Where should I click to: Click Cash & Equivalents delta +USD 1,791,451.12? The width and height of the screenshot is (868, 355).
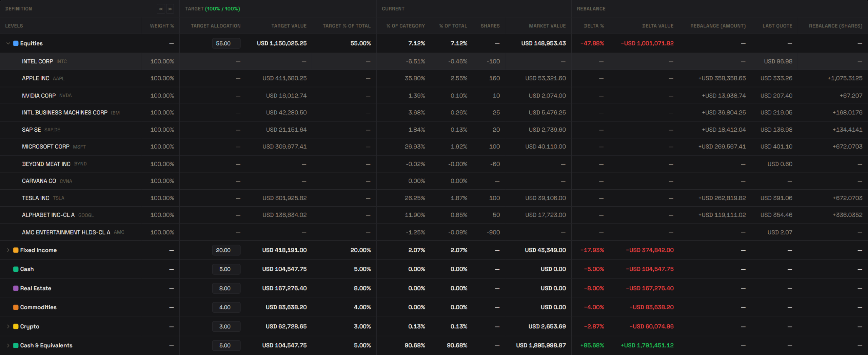click(647, 345)
